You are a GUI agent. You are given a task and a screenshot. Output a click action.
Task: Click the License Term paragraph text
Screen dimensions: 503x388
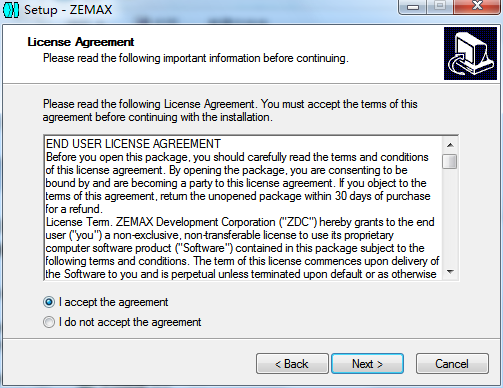(242, 248)
